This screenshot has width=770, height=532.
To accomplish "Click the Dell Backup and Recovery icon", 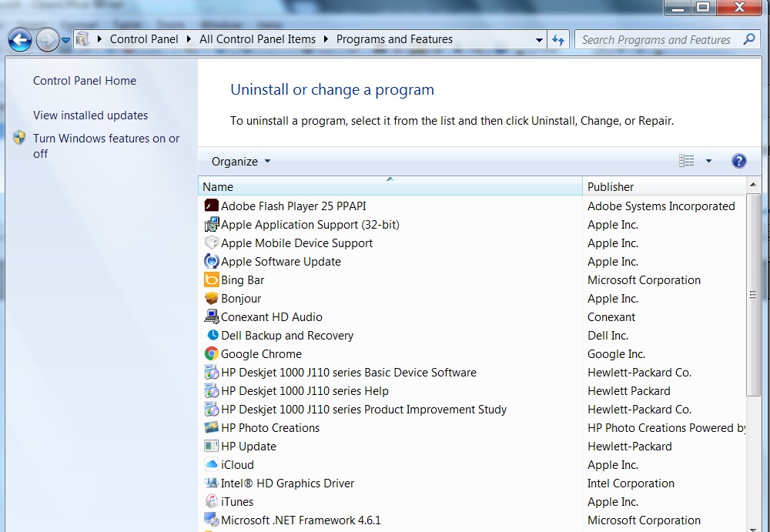I will [x=213, y=335].
